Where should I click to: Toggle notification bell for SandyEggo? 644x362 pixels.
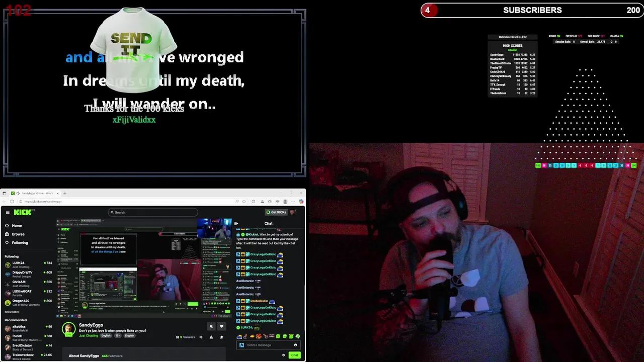click(211, 326)
